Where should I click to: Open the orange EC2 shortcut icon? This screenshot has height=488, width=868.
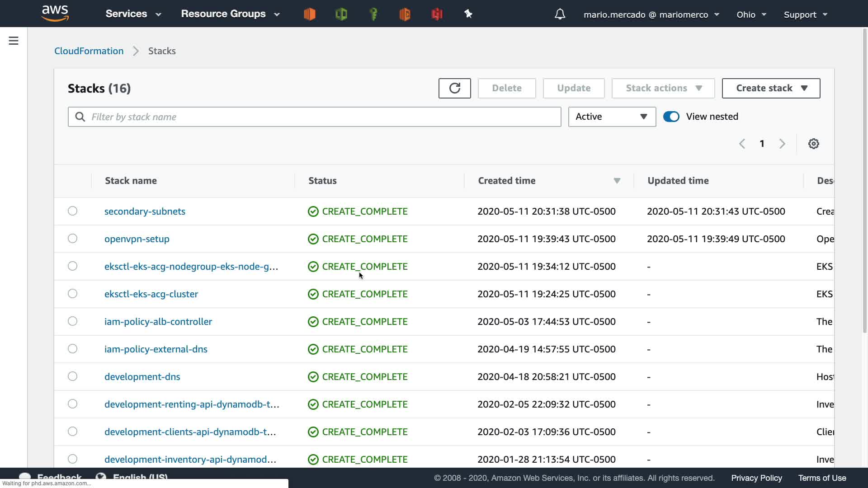tap(310, 14)
